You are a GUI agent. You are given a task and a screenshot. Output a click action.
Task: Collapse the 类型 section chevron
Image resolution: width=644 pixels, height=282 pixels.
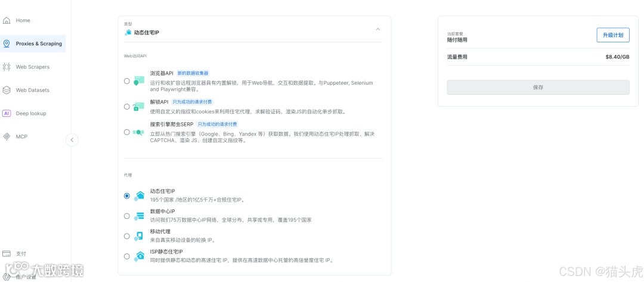(378, 29)
